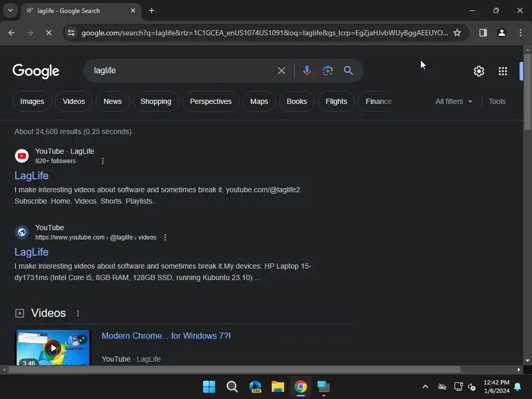Switch to Maps results

click(x=259, y=101)
